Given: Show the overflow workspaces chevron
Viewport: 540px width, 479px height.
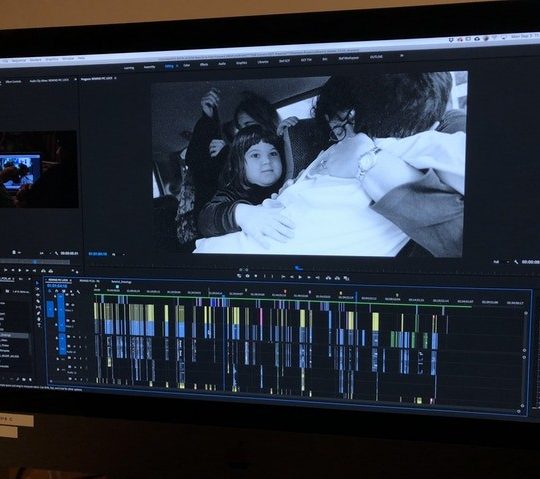Looking at the screenshot, I should pyautogui.click(x=402, y=55).
